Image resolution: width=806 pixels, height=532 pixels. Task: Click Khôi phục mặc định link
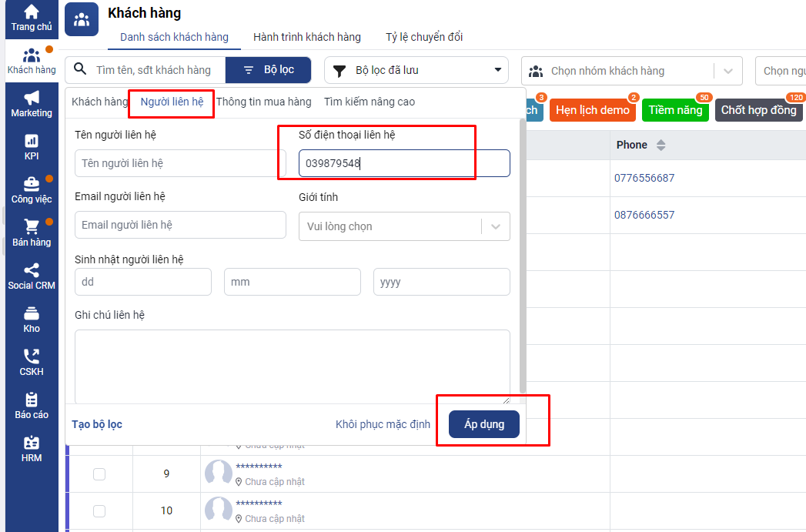pos(383,424)
